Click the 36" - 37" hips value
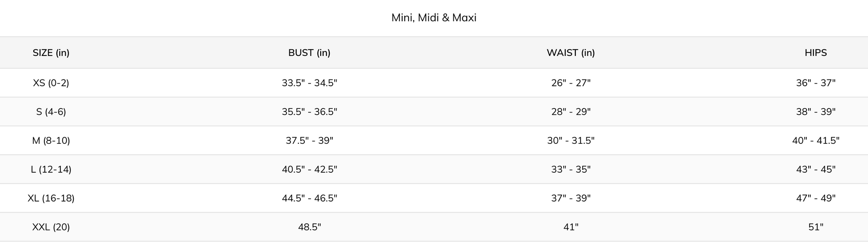The image size is (868, 245). pos(815,83)
